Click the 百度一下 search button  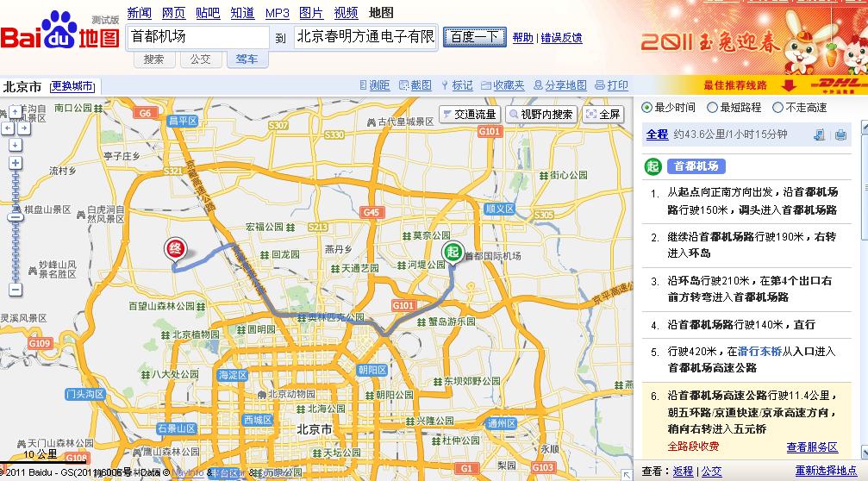click(474, 37)
